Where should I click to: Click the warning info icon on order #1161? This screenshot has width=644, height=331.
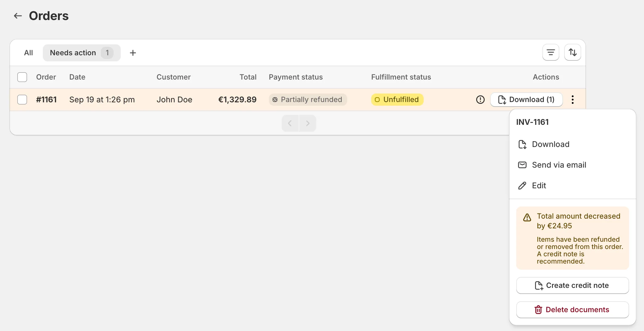[480, 100]
